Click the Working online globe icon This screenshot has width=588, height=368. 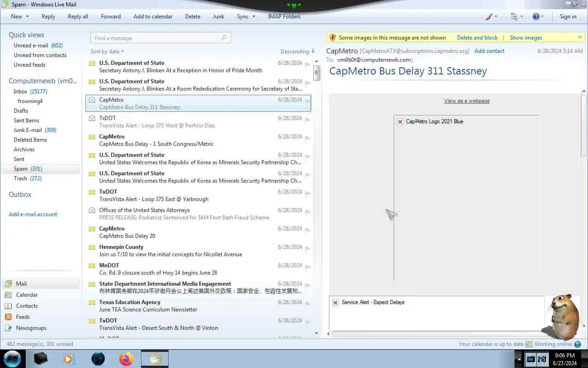tap(578, 344)
